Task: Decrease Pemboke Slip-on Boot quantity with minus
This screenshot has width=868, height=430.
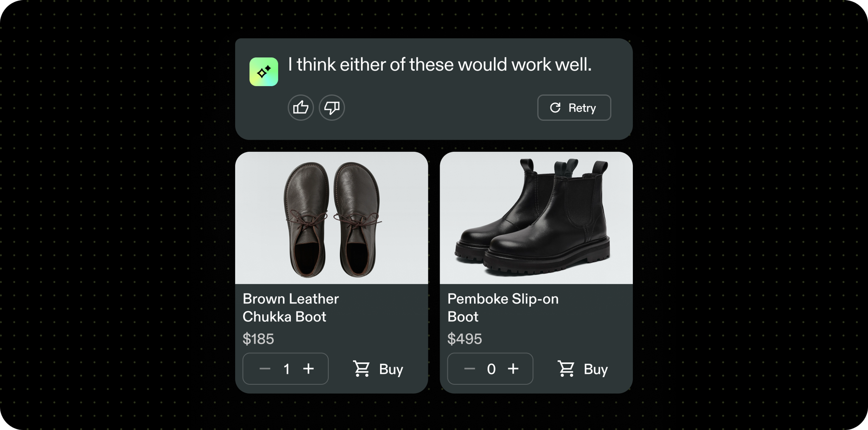Action: pos(470,369)
